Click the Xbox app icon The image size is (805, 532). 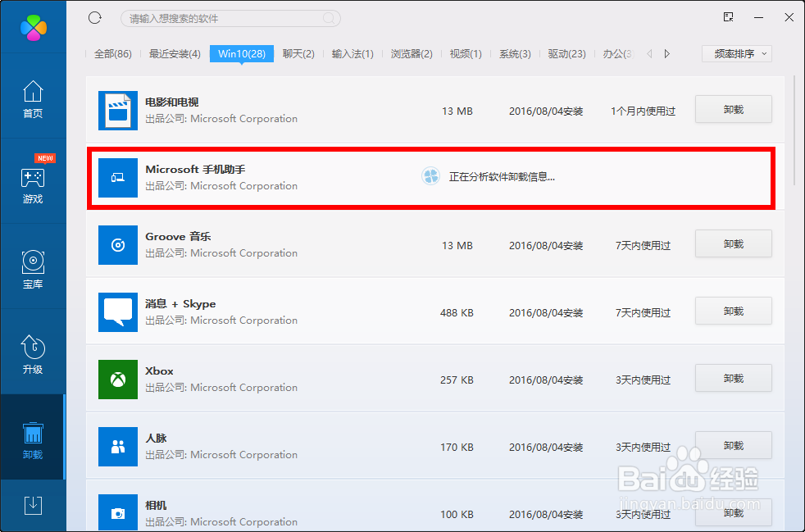point(118,380)
